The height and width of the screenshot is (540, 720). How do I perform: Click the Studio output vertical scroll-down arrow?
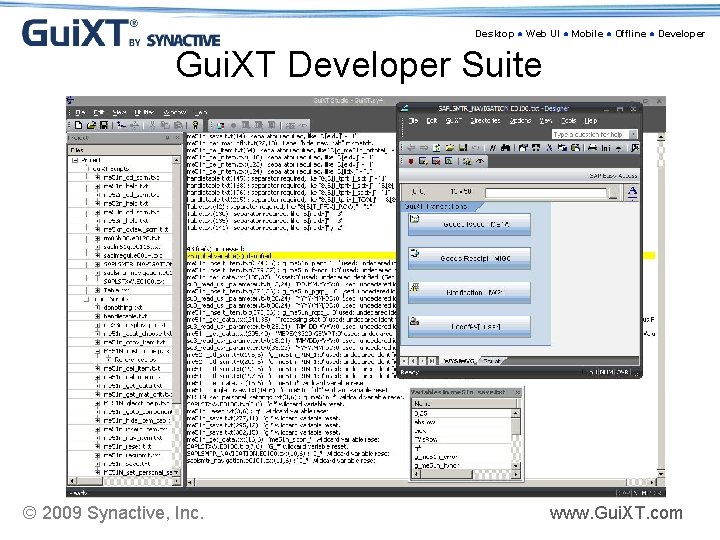pyautogui.click(x=661, y=473)
